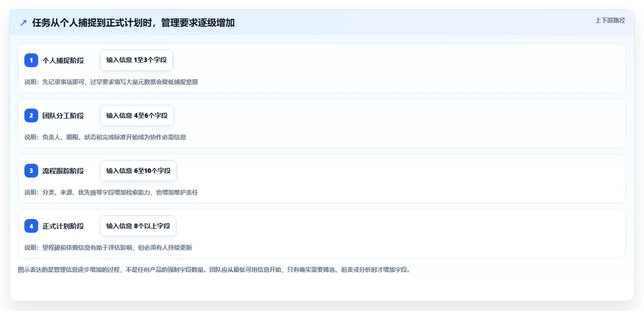
Task: Click the note about 里程碑和依赖信息
Action: pos(108,248)
